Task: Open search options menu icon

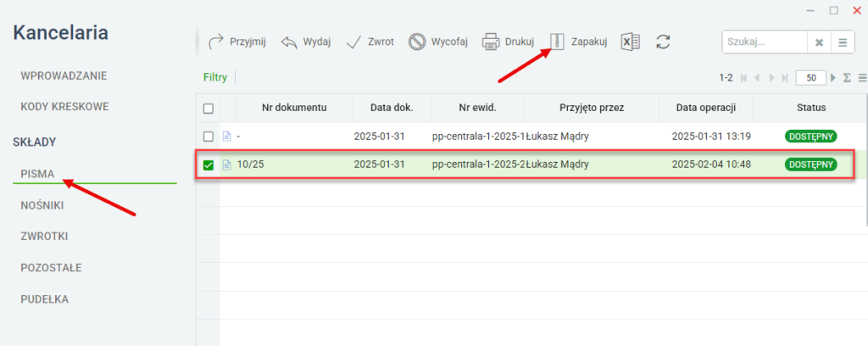Action: pyautogui.click(x=843, y=42)
